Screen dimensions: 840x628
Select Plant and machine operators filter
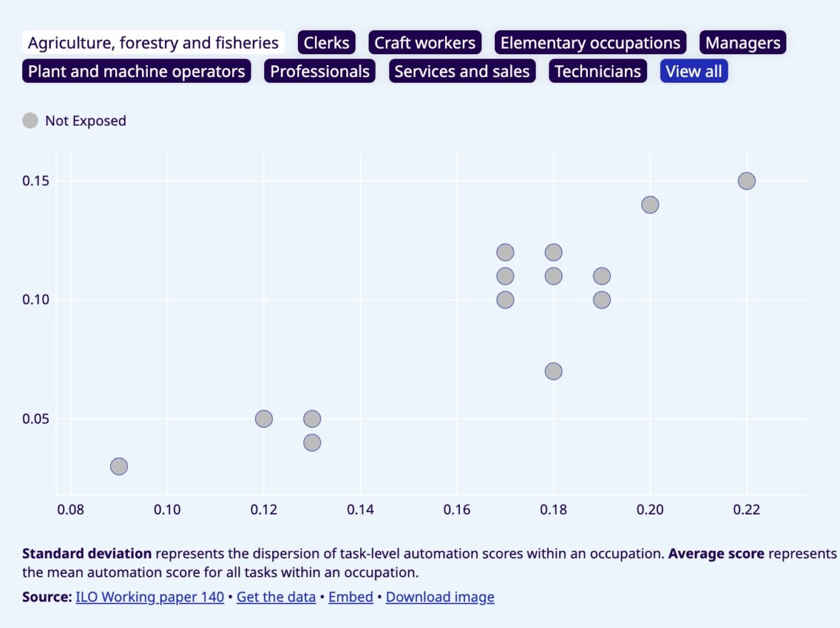[136, 71]
